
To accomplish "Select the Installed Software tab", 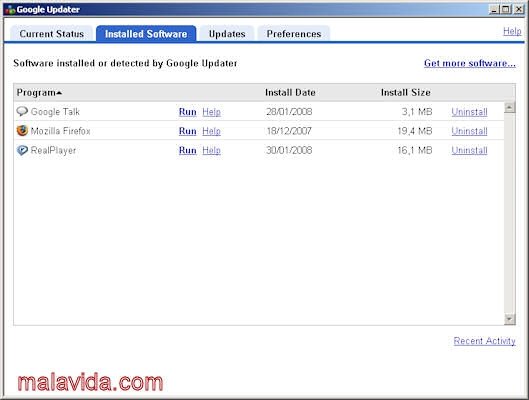I will pyautogui.click(x=146, y=34).
